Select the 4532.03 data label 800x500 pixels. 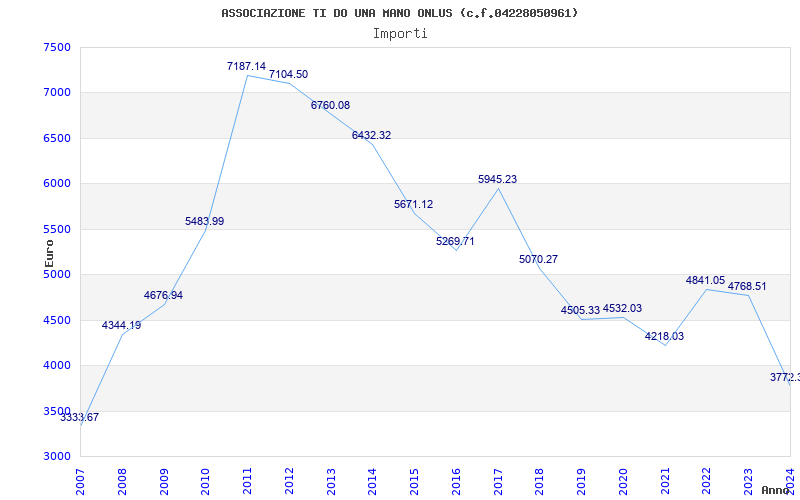coord(622,309)
